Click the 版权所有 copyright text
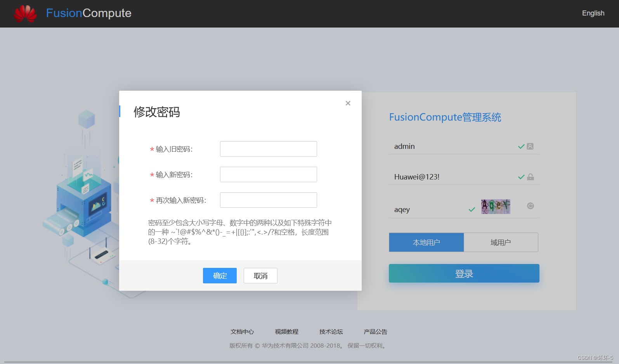The image size is (619, 364). [x=308, y=345]
